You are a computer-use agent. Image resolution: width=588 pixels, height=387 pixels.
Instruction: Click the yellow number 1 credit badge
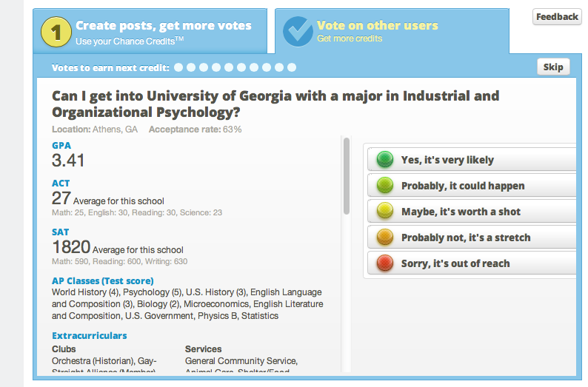pos(56,32)
